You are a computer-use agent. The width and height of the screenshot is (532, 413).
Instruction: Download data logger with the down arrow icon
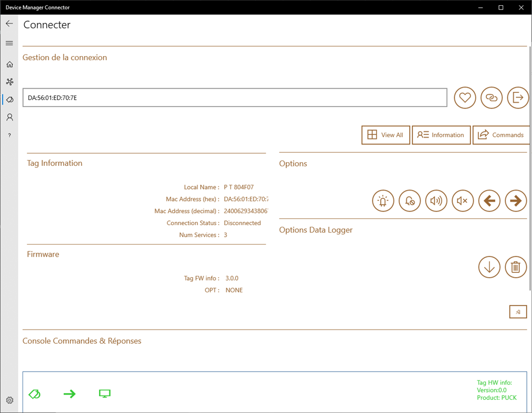click(489, 267)
